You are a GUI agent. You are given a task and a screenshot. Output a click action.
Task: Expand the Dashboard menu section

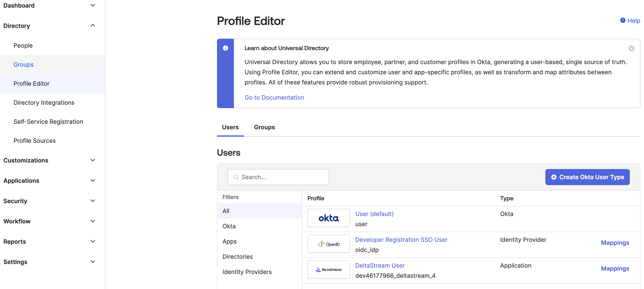tap(93, 5)
